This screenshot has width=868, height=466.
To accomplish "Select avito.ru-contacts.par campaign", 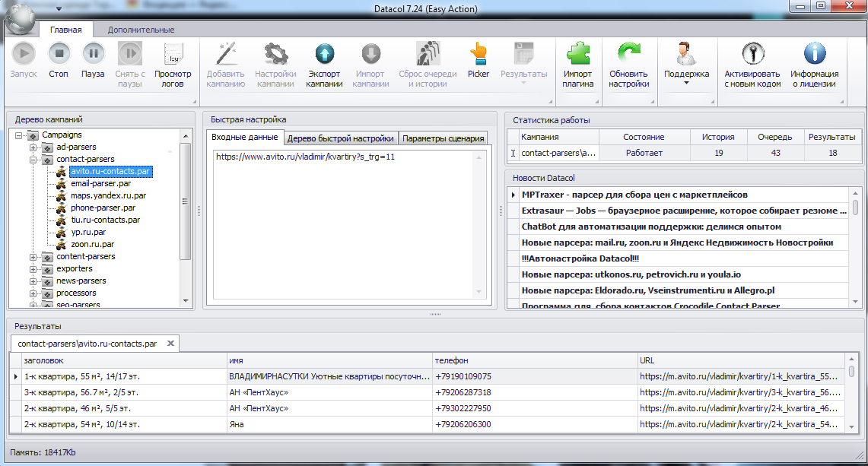I will pyautogui.click(x=110, y=172).
